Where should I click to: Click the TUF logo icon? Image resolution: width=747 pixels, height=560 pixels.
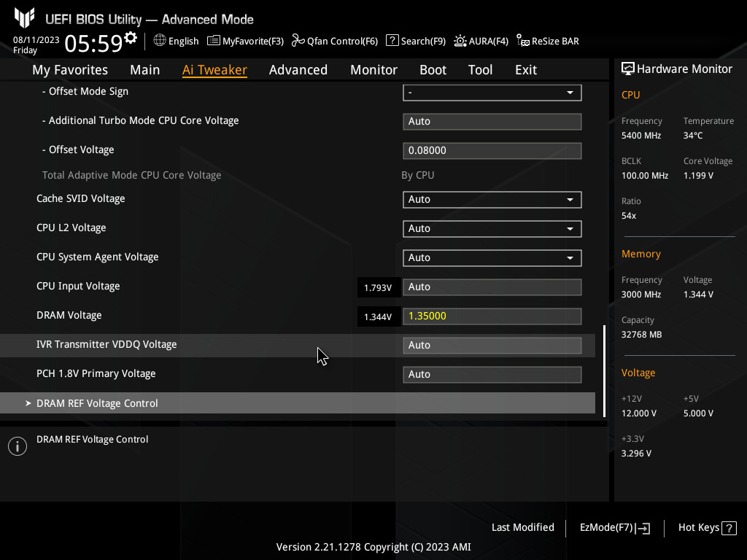[24, 17]
